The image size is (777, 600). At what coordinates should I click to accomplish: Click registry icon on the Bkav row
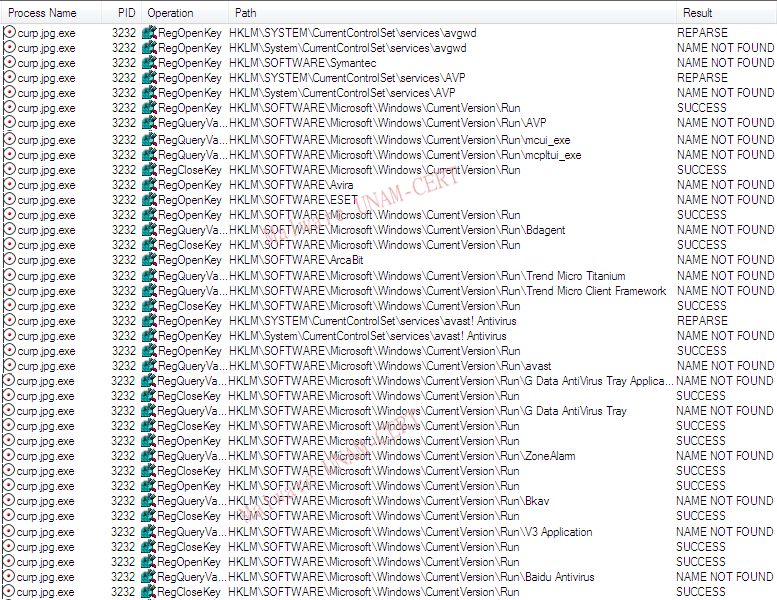tap(148, 501)
